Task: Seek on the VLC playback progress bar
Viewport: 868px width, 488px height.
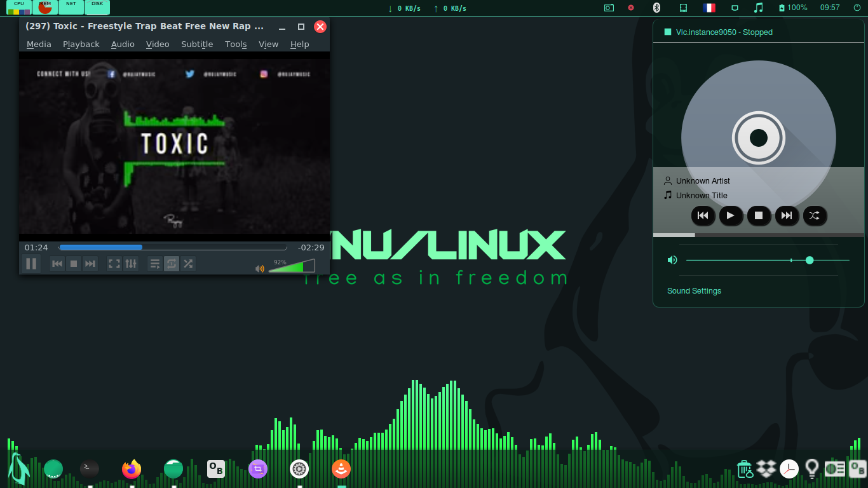Action: pyautogui.click(x=173, y=248)
